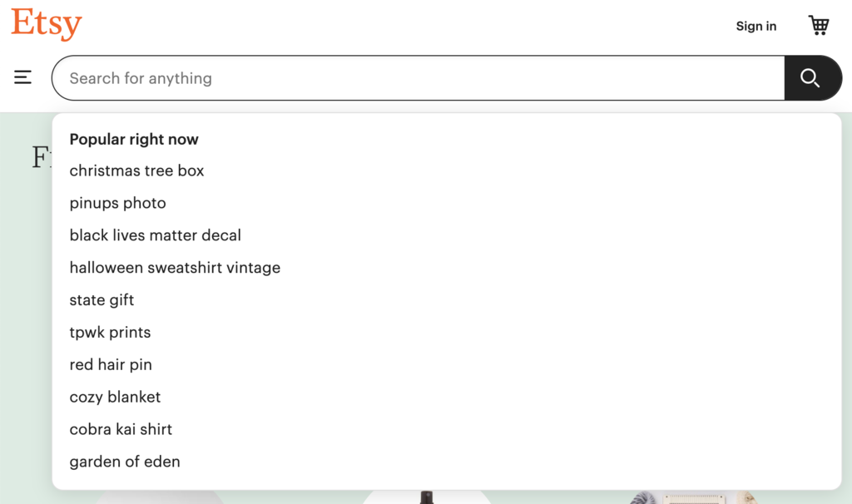Screen dimensions: 852x504
Task: Open the main navigation hamburger menu
Action: pyautogui.click(x=22, y=77)
